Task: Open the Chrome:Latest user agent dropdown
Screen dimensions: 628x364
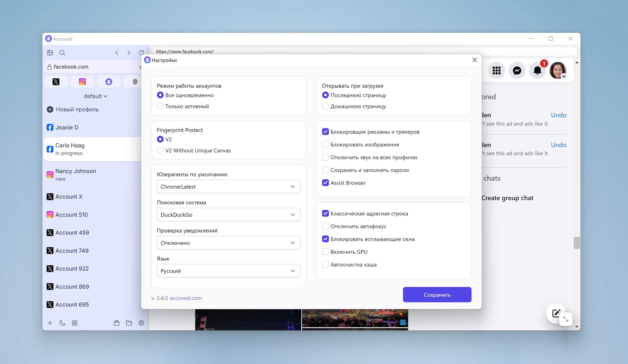Action: pyautogui.click(x=228, y=187)
